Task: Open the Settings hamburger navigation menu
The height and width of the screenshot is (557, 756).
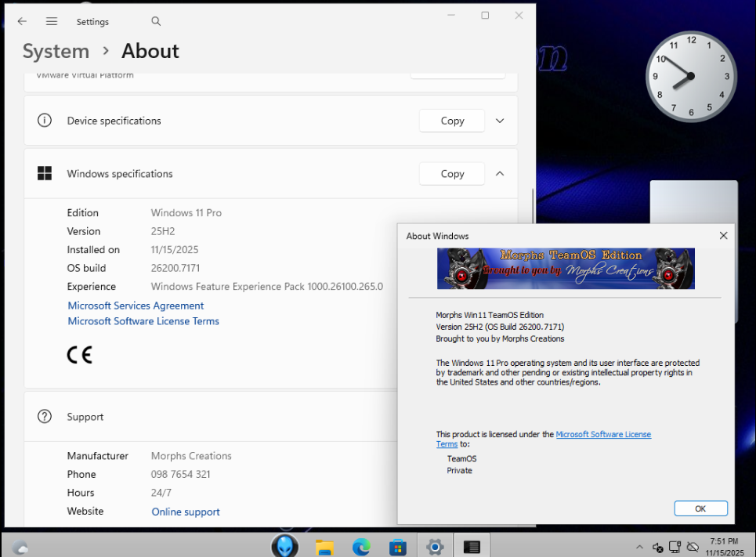Action: tap(52, 22)
